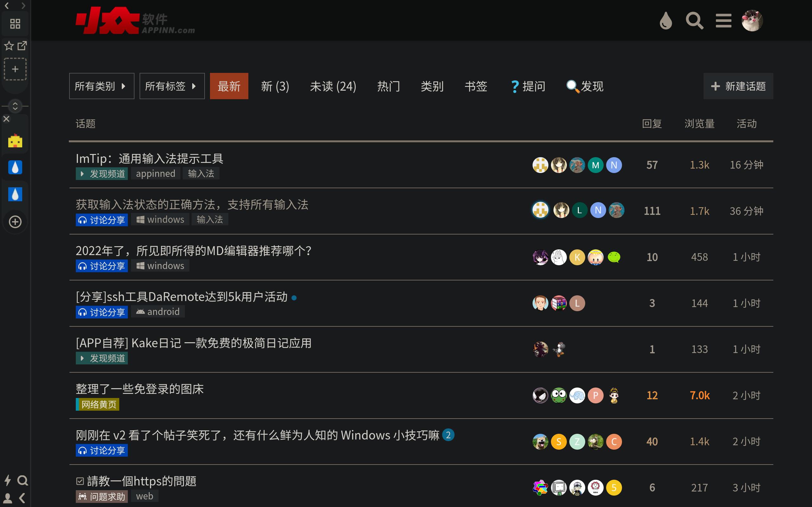
Task: Click the 新建话题 new topic button
Action: tap(738, 86)
